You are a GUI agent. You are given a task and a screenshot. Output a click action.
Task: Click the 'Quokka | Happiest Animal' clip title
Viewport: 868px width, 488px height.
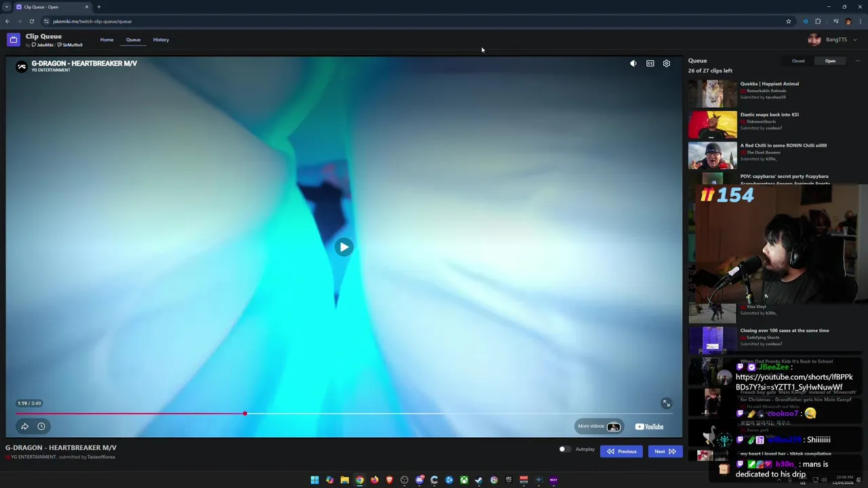tap(770, 84)
